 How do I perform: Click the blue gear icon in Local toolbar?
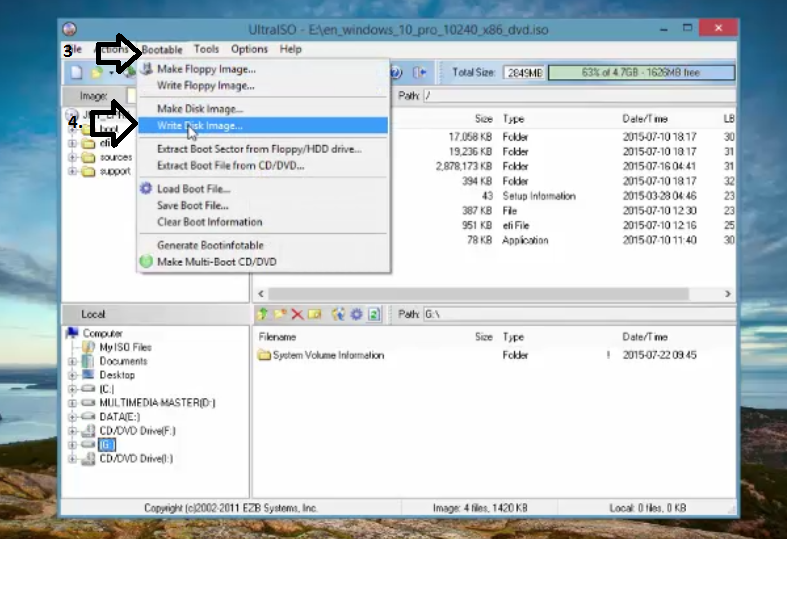[356, 314]
